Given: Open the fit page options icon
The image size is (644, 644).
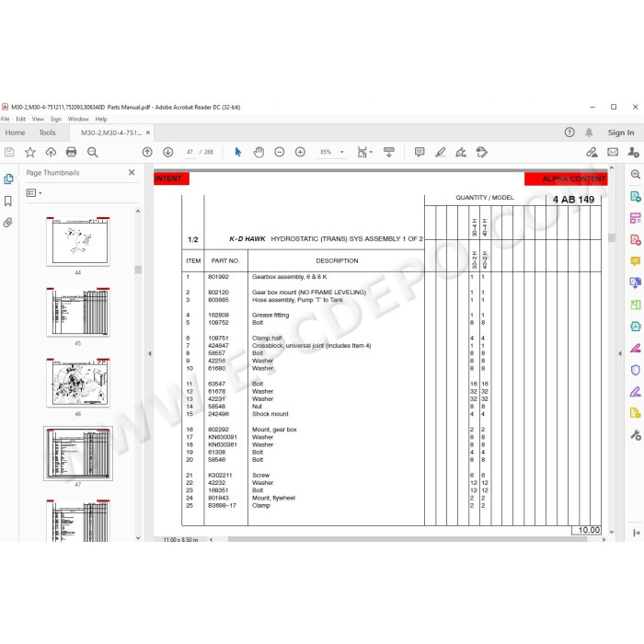Looking at the screenshot, I should tap(364, 153).
